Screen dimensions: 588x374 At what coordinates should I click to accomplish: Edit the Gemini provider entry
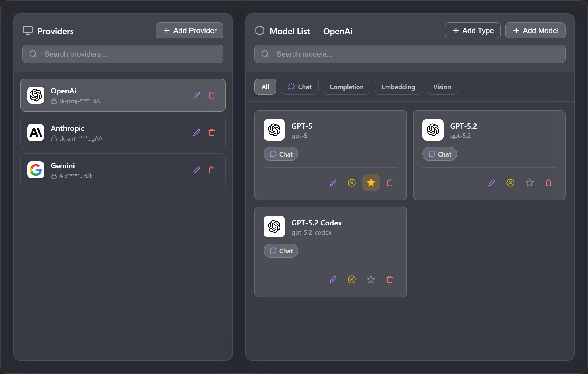coord(197,170)
